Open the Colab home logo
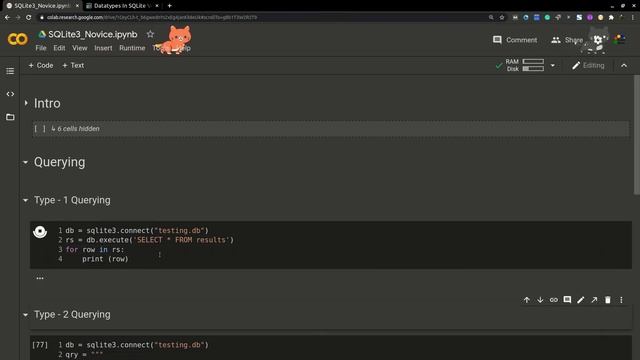This screenshot has height=360, width=640. coord(18,39)
